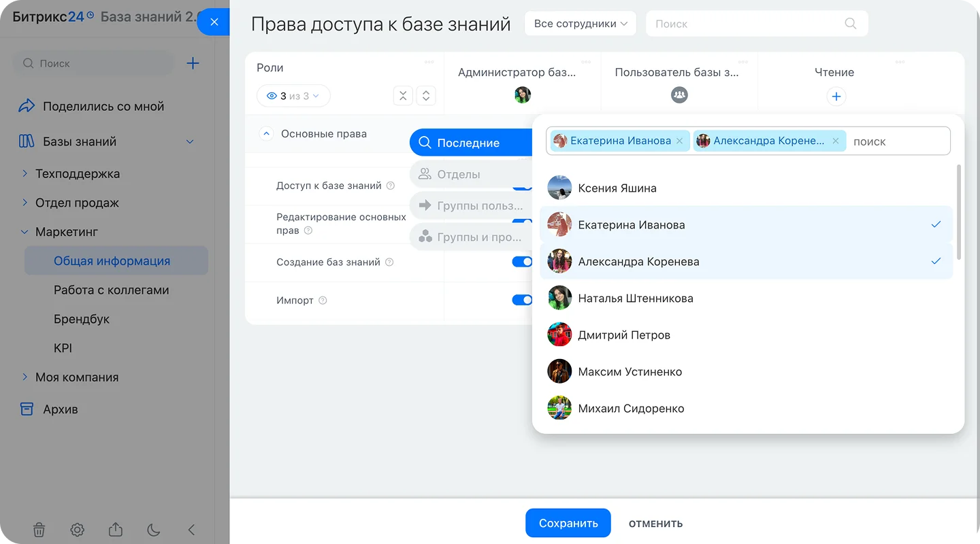Screen dimensions: 980x544
Task: Click search magnifier icon in top search field
Action: [851, 23]
